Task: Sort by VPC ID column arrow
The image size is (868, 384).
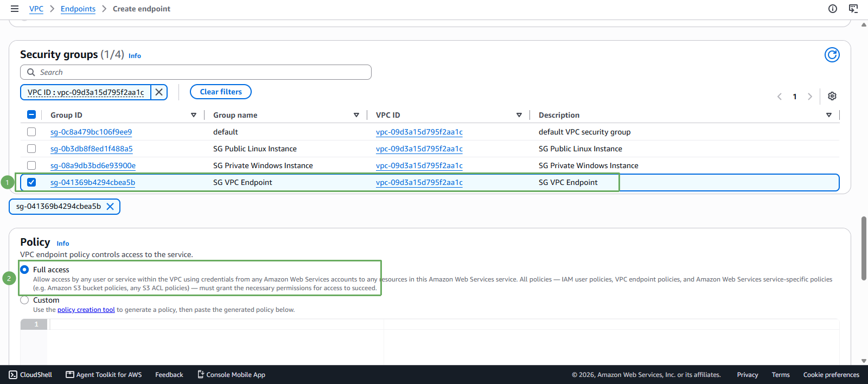Action: tap(519, 115)
